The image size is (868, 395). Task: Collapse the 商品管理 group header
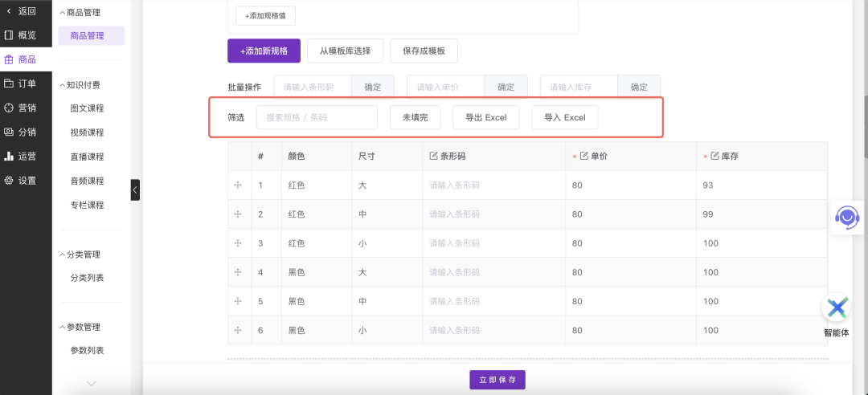coord(80,12)
